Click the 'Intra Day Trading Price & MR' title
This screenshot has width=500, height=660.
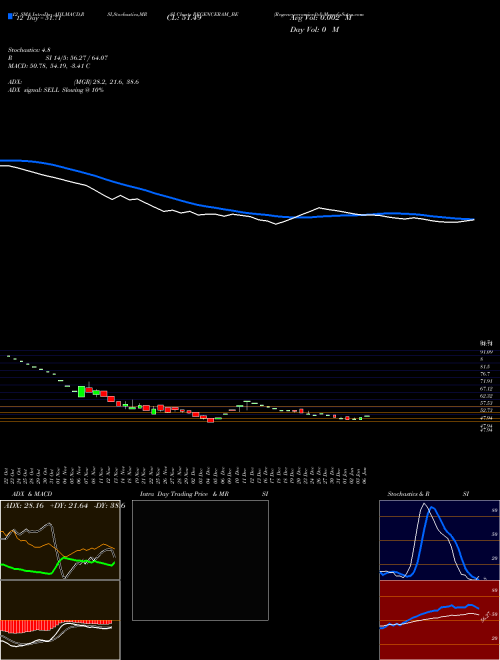tap(184, 494)
